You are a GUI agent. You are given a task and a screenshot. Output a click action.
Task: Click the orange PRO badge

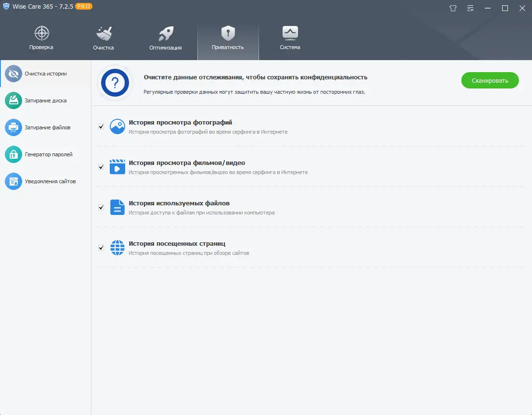(x=83, y=6)
